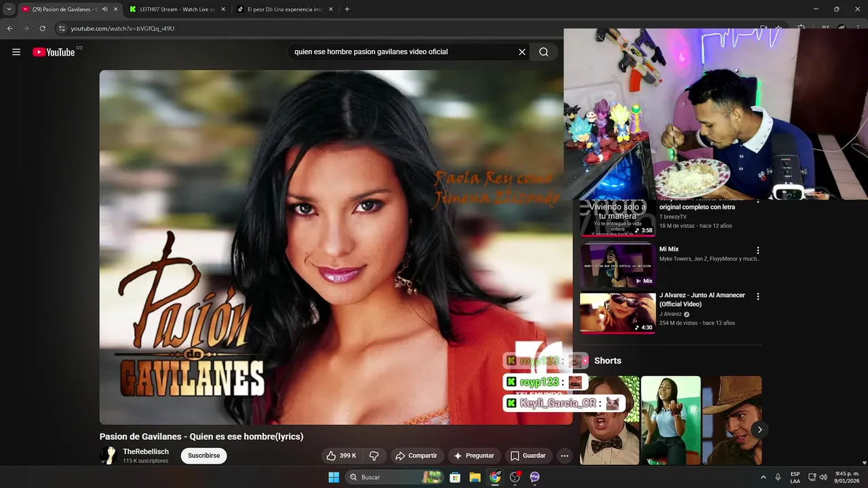
Task: Open Windows Start menu
Action: point(334,477)
